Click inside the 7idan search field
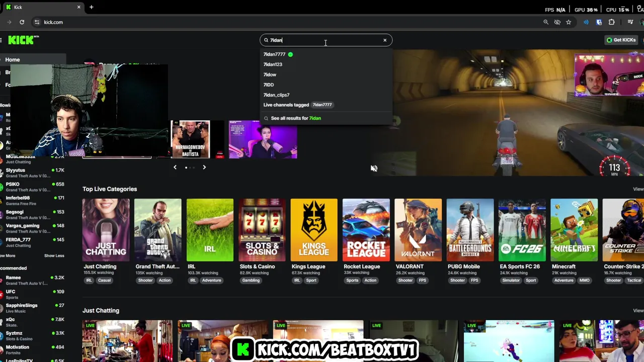Screen dimensions: 644x362 coord(326,40)
